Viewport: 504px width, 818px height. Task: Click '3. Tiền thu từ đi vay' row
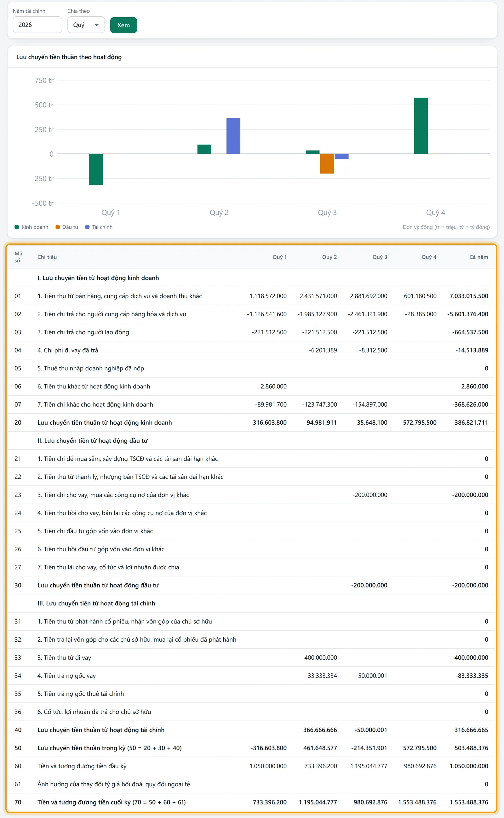pos(251,658)
